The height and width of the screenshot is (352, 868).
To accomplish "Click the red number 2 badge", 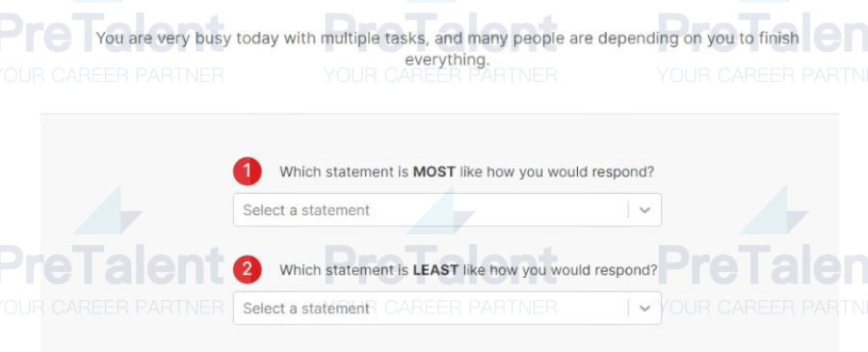I will tap(247, 269).
